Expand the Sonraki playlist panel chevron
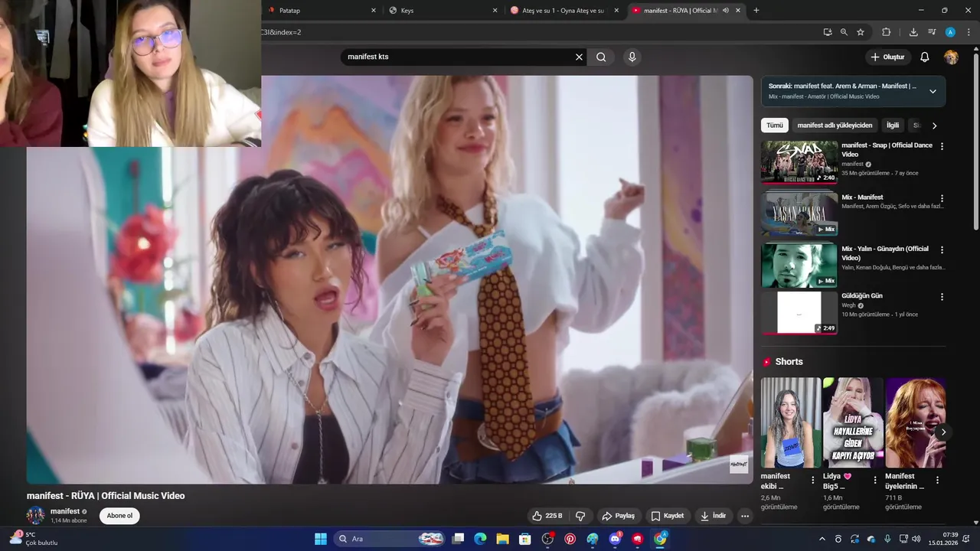 [x=933, y=91]
